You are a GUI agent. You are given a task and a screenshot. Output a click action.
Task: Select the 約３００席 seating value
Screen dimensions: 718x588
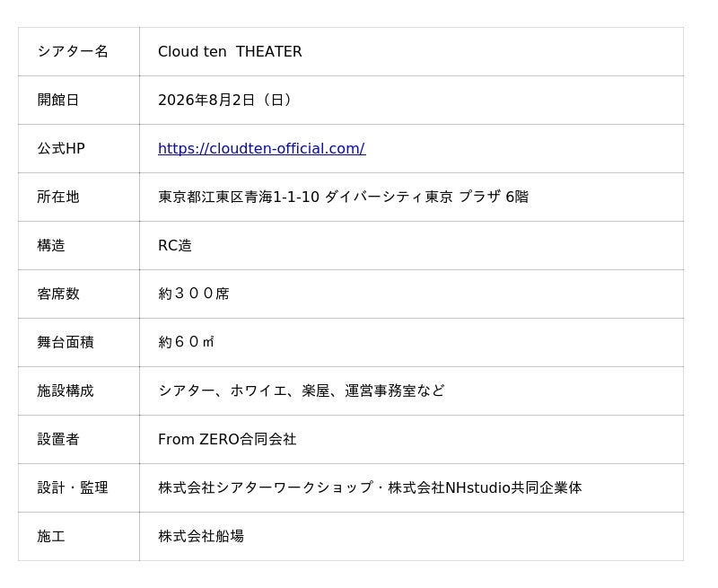coord(194,294)
